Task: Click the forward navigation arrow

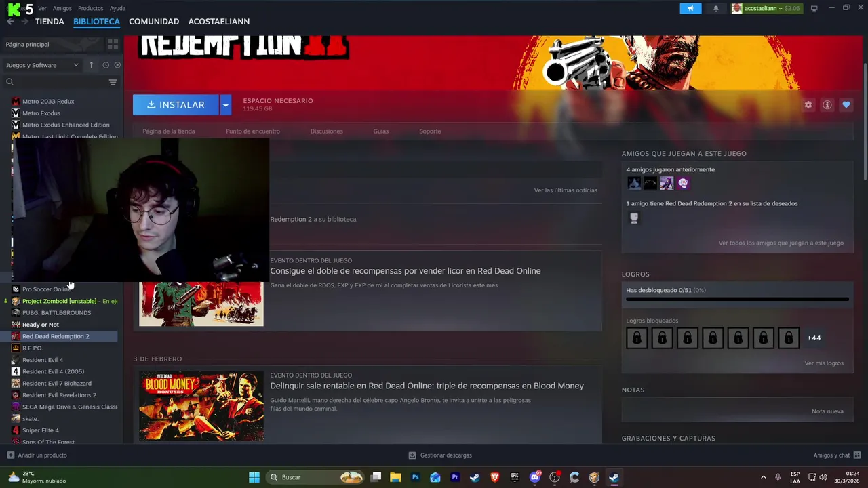Action: tap(25, 22)
